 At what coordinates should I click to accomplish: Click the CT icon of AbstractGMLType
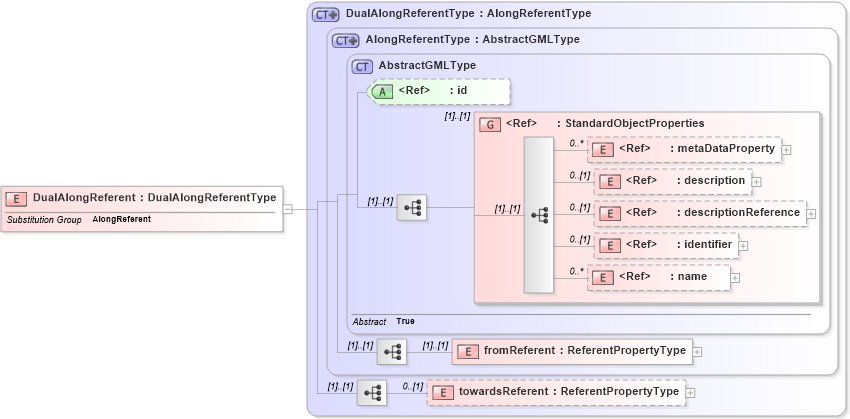(x=362, y=67)
